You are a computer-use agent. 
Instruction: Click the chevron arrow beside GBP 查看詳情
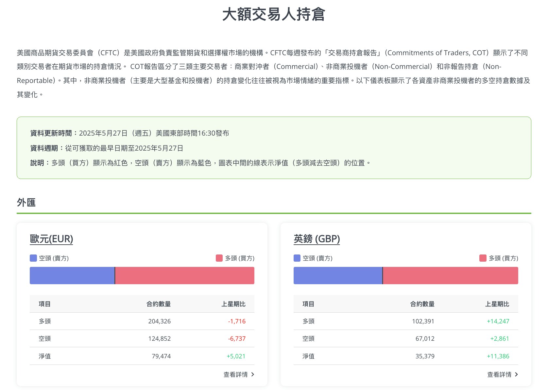coord(516,374)
